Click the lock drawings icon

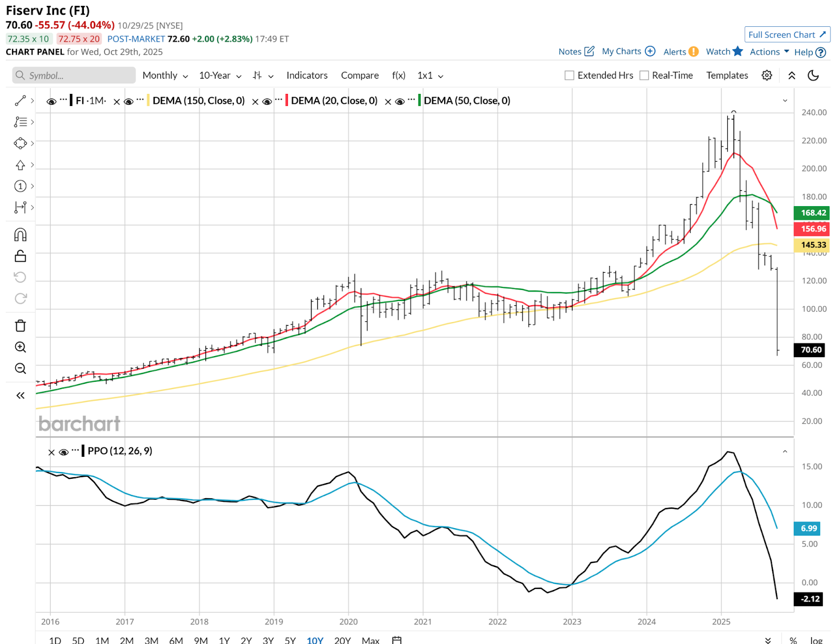click(x=20, y=256)
